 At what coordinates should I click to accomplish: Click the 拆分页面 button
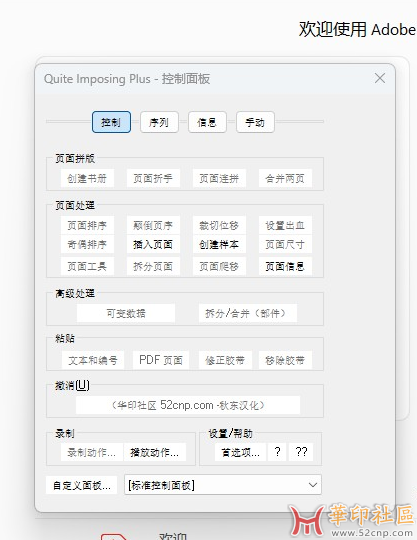point(153,266)
